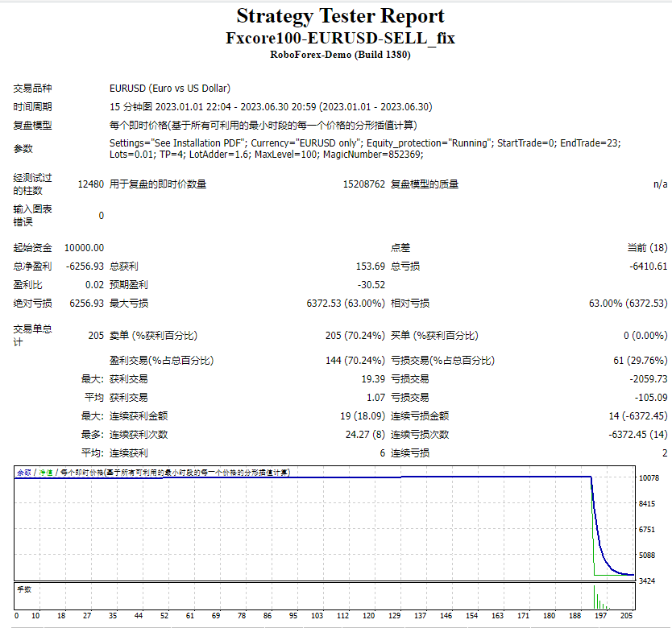Image resolution: width=672 pixels, height=628 pixels.
Task: Select the 205 (70.24%) short positions value
Action: tap(355, 336)
